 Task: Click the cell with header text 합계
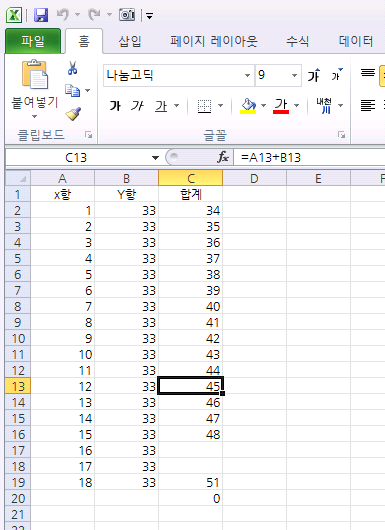[x=191, y=194]
